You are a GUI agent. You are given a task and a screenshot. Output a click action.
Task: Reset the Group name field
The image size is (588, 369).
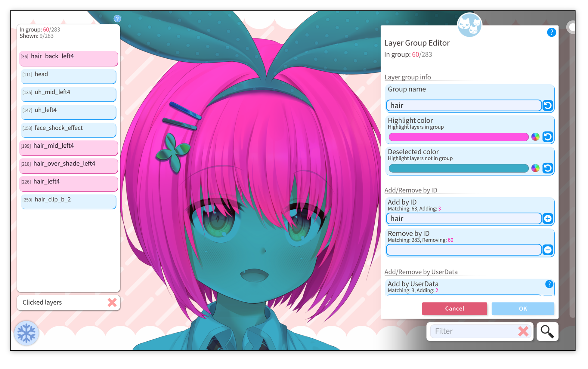click(x=548, y=106)
